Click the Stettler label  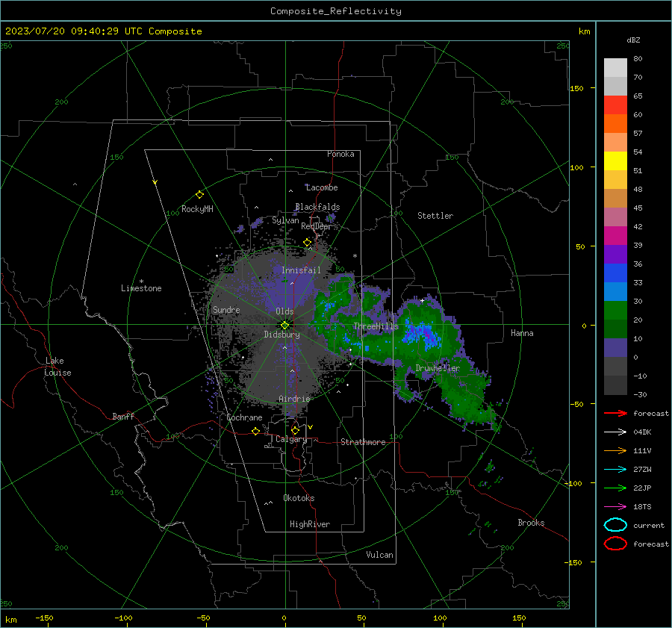435,216
